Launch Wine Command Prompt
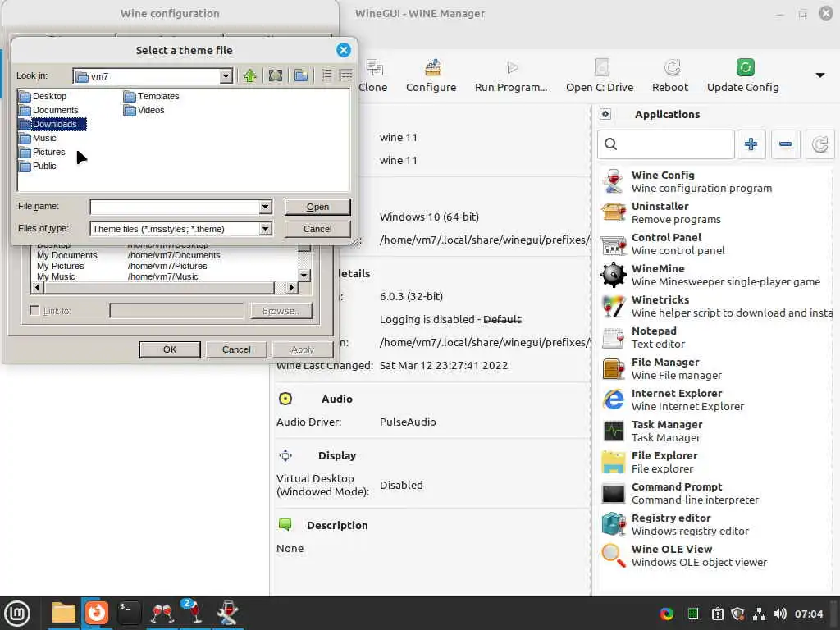The image size is (840, 630). point(715,493)
